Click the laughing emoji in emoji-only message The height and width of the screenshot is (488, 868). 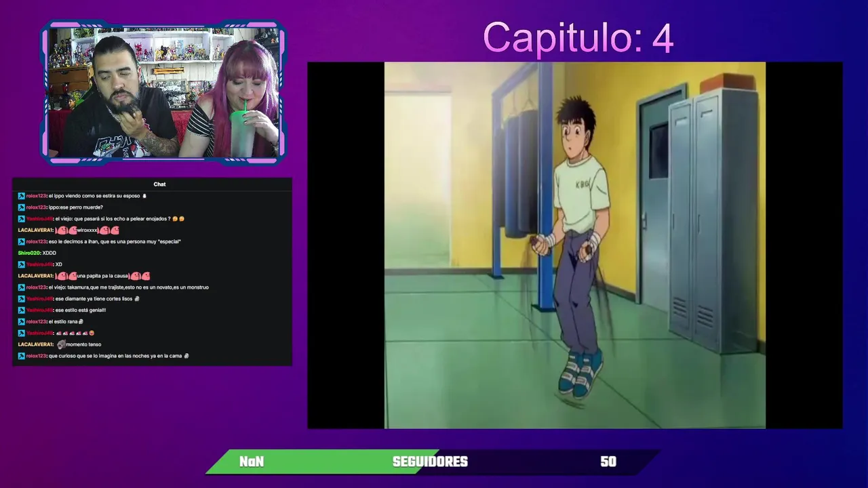pyautogui.click(x=92, y=333)
